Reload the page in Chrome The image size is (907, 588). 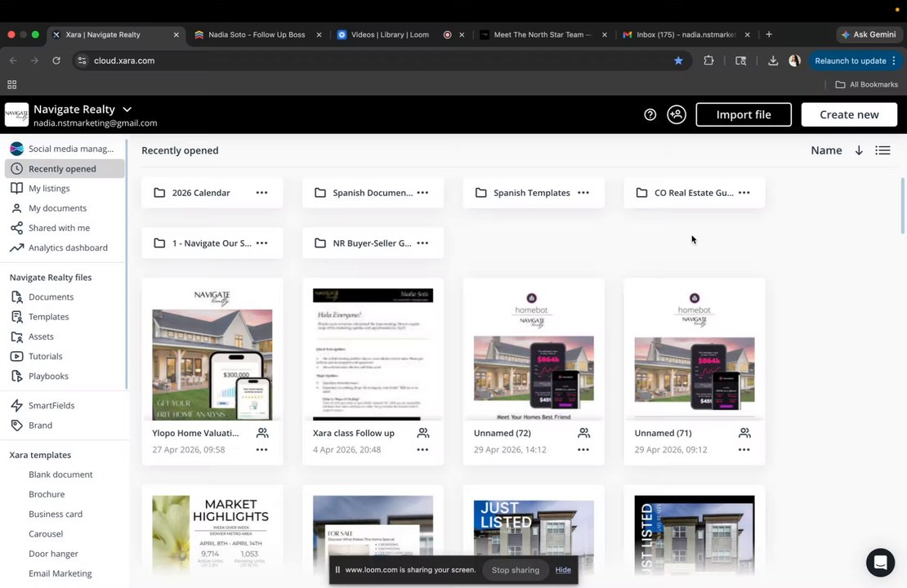(x=56, y=60)
